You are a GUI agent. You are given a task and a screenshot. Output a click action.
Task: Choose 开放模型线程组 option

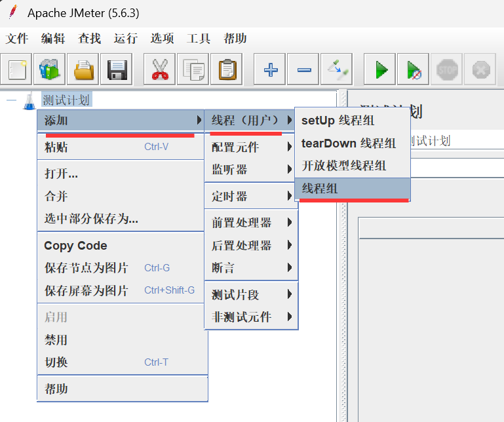click(x=353, y=166)
